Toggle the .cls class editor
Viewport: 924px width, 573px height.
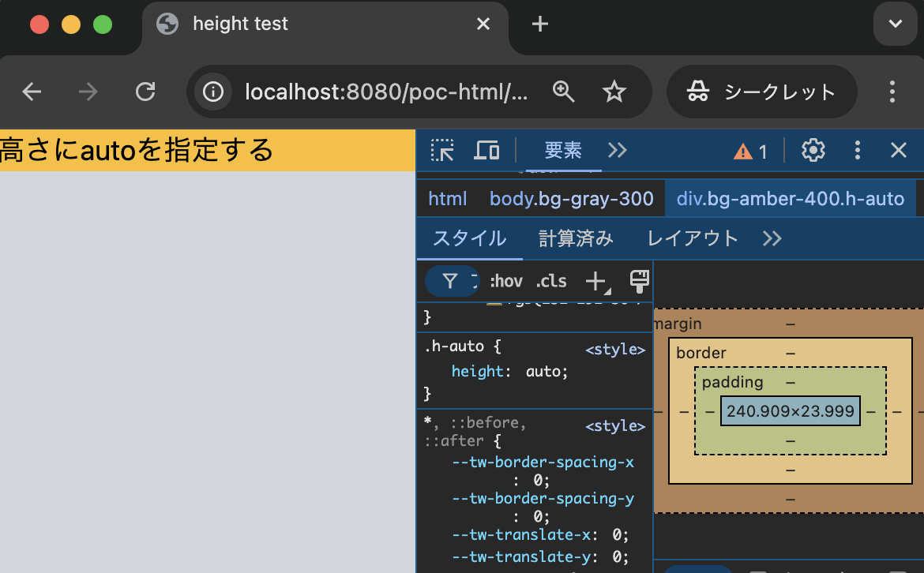tap(551, 282)
